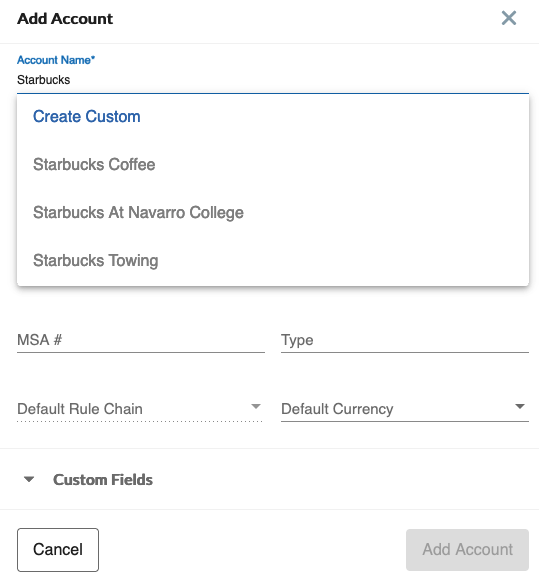Focus the MSA # input field
This screenshot has width=539, height=578.
(141, 340)
